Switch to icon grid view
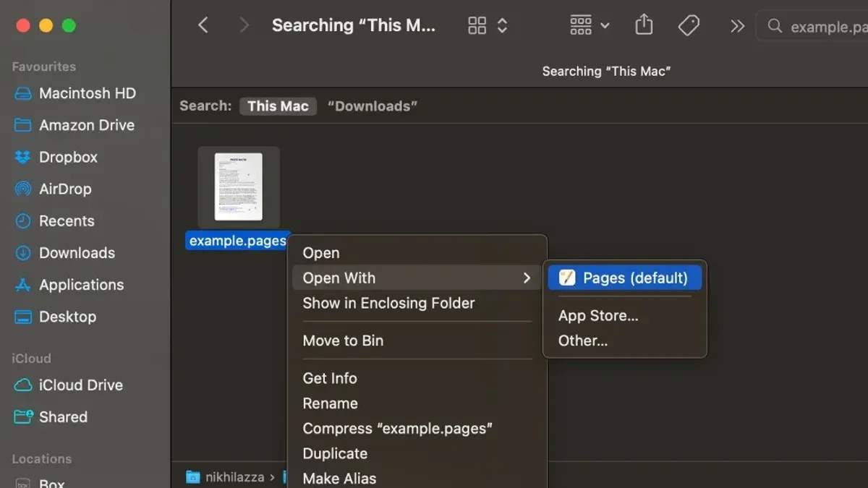This screenshot has width=868, height=488. [x=477, y=26]
